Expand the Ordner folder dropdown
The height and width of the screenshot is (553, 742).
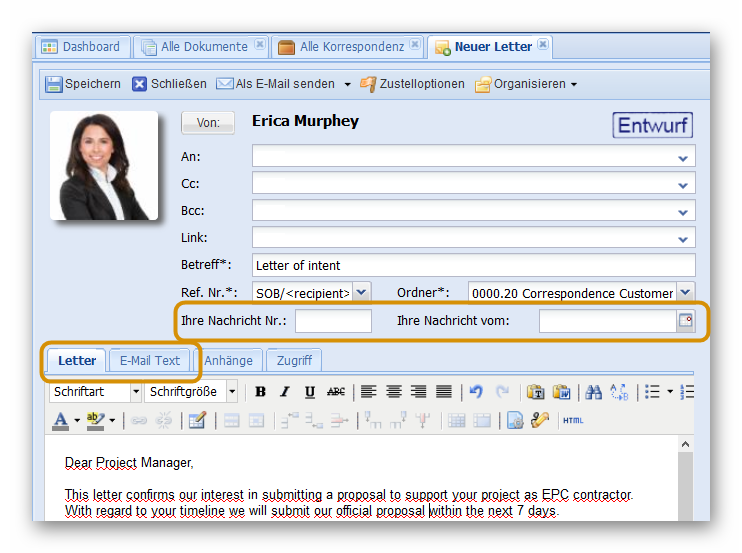(x=685, y=293)
